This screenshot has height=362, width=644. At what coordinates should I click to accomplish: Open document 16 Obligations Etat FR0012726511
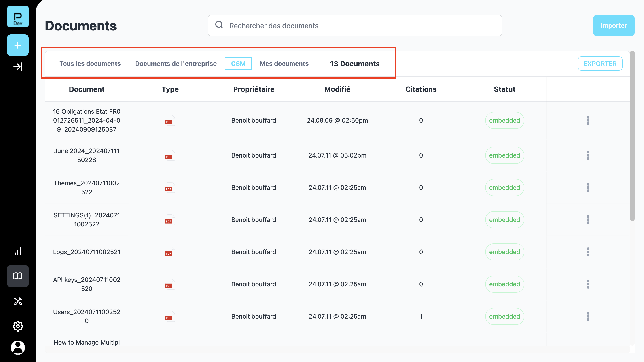pyautogui.click(x=87, y=120)
